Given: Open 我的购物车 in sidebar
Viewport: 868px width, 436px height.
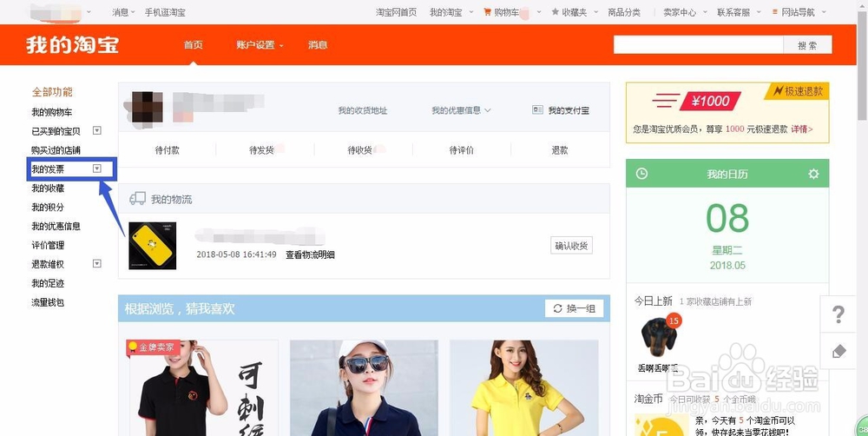Looking at the screenshot, I should 51,112.
